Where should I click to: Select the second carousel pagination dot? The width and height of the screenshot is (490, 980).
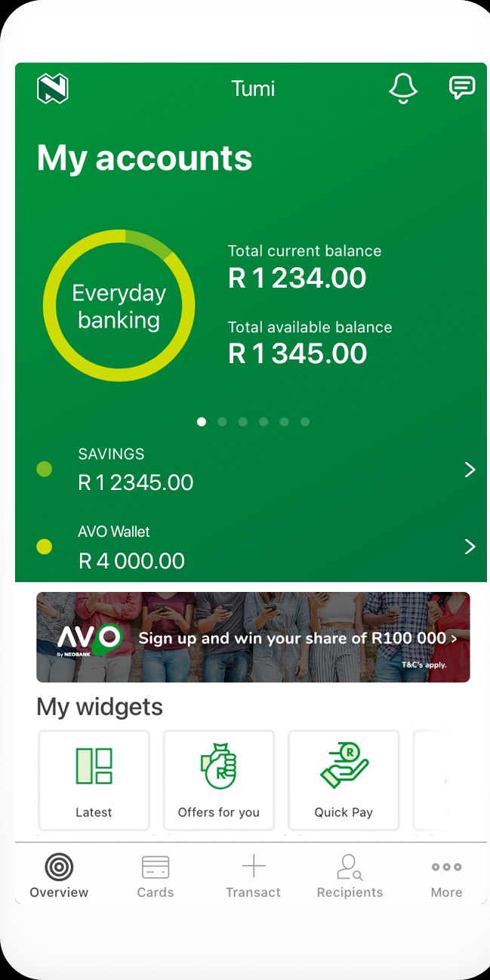point(222,421)
